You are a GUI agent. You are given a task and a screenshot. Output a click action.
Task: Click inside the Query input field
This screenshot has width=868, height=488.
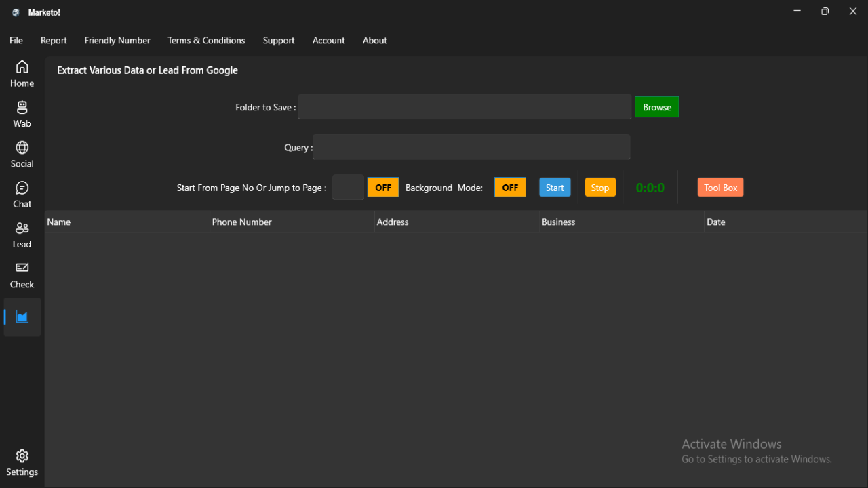tap(471, 146)
